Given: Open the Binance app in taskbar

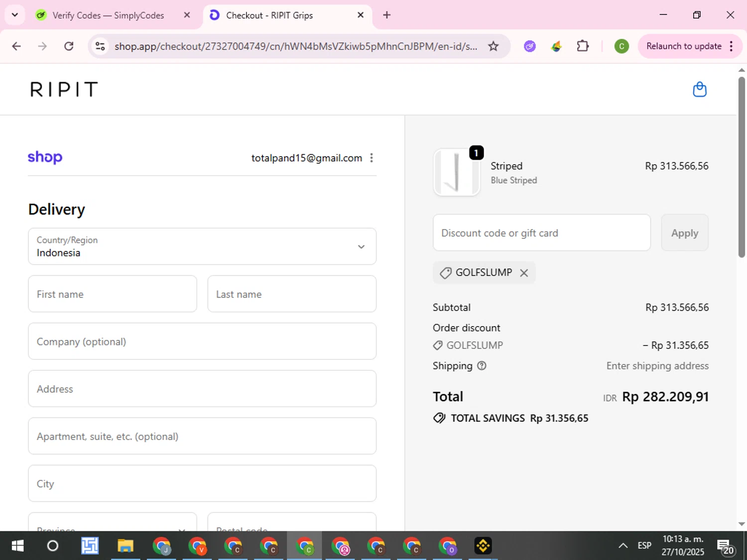Looking at the screenshot, I should 483,546.
